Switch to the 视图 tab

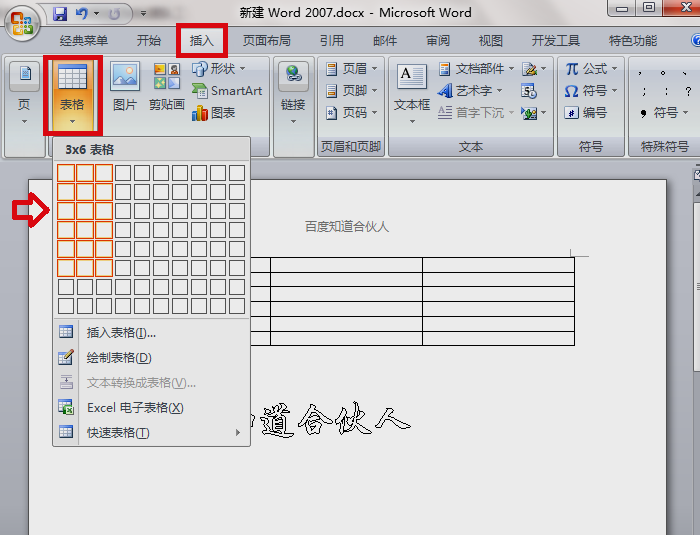491,41
